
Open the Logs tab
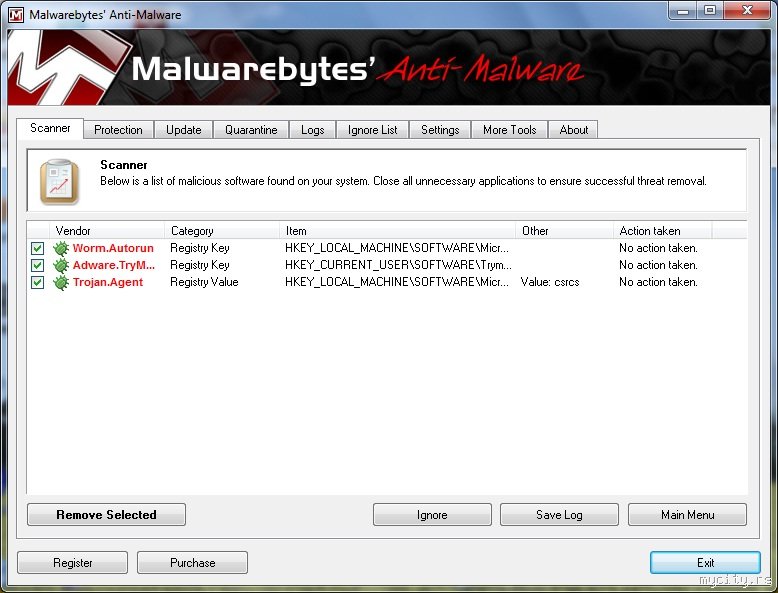point(313,130)
